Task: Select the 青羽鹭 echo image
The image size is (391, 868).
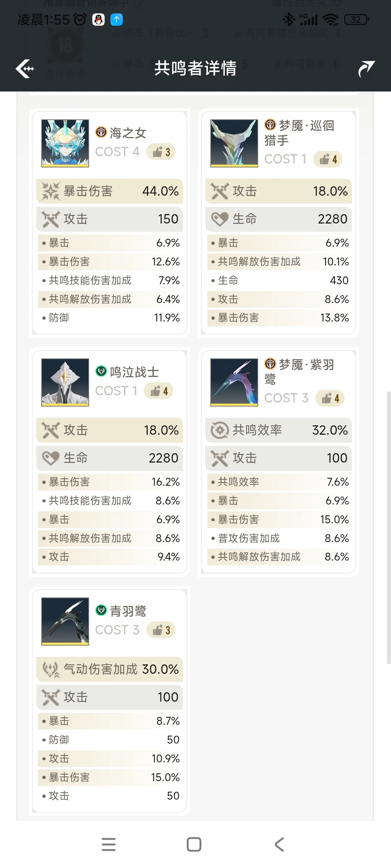Action: pos(65,621)
